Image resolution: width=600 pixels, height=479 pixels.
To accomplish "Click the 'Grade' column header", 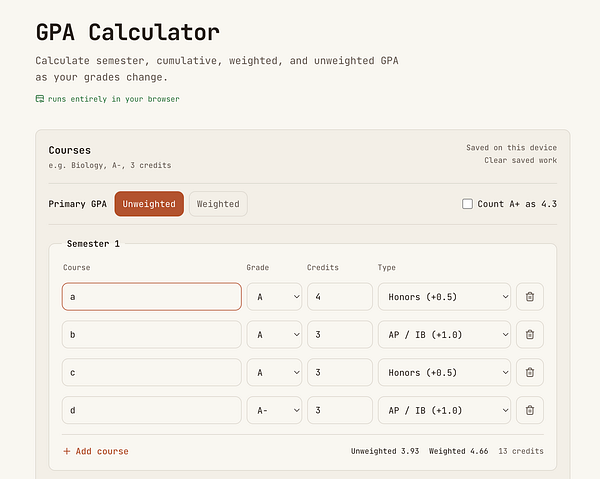I will (258, 267).
